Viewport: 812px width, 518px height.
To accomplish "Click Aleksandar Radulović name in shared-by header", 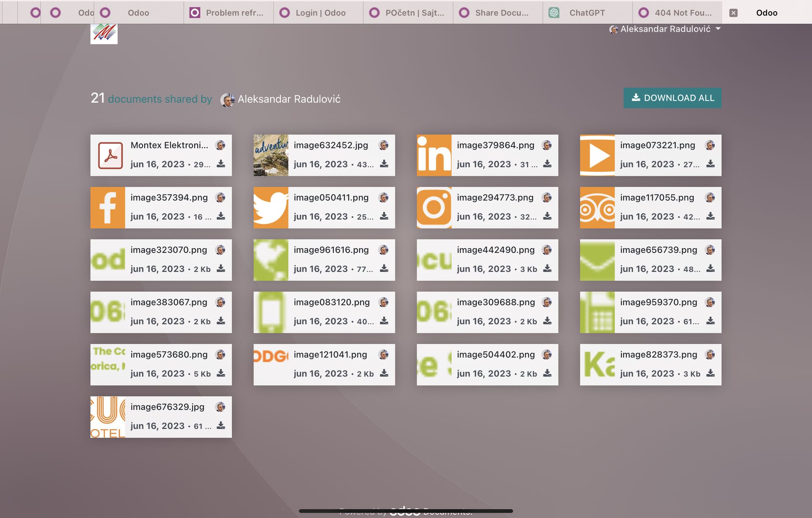I will (x=289, y=99).
